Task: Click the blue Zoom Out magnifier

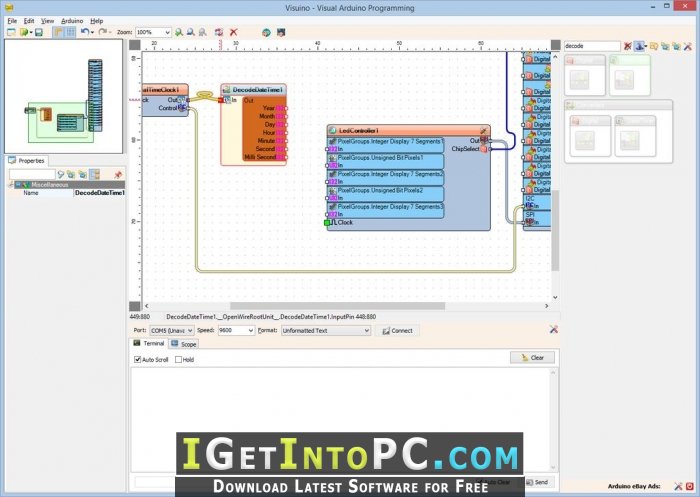Action: pos(191,32)
